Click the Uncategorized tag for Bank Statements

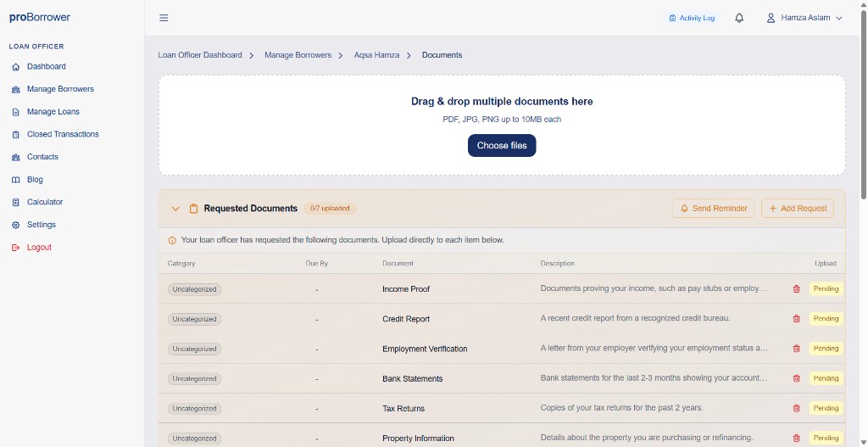point(194,379)
